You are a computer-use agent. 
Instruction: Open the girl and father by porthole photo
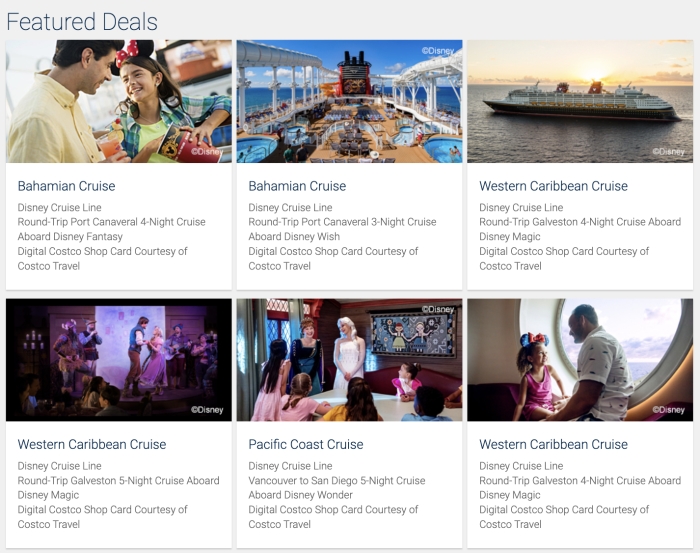[579, 359]
